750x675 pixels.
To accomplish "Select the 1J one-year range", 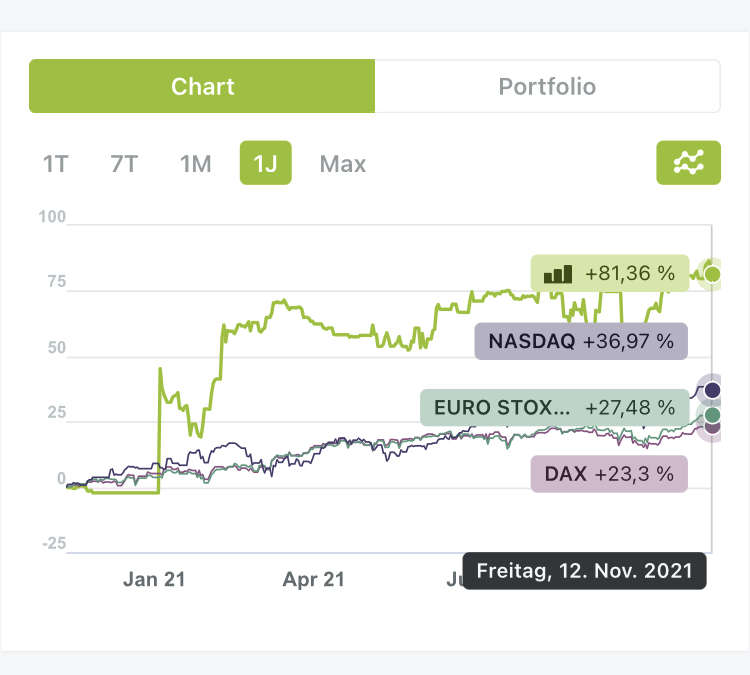I will 265,164.
